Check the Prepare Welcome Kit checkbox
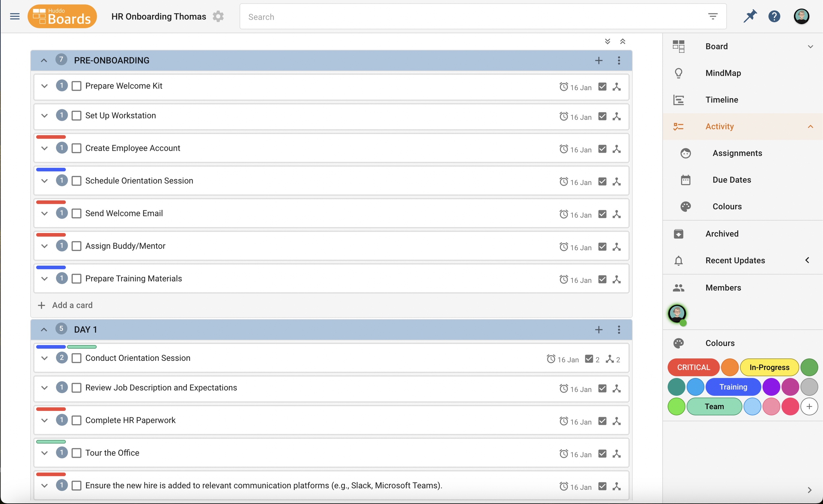Screen dimensions: 823x504 [76, 86]
